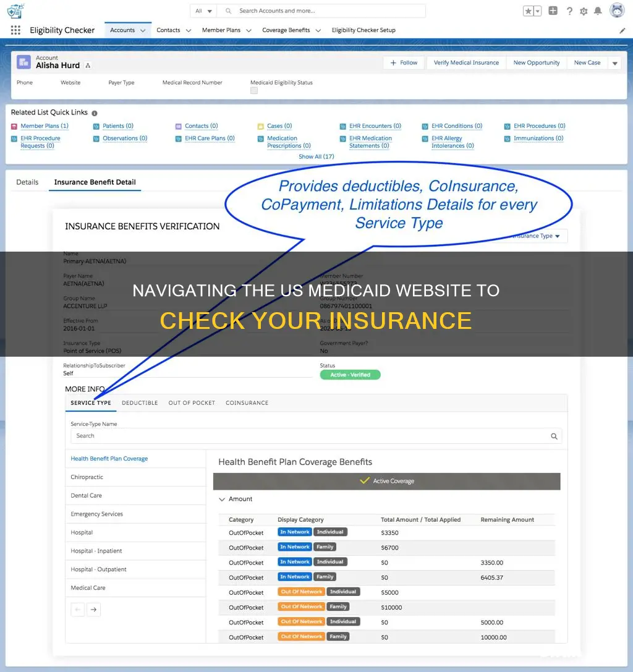
Task: Select the Member Plans navigation tab
Action: 221,30
